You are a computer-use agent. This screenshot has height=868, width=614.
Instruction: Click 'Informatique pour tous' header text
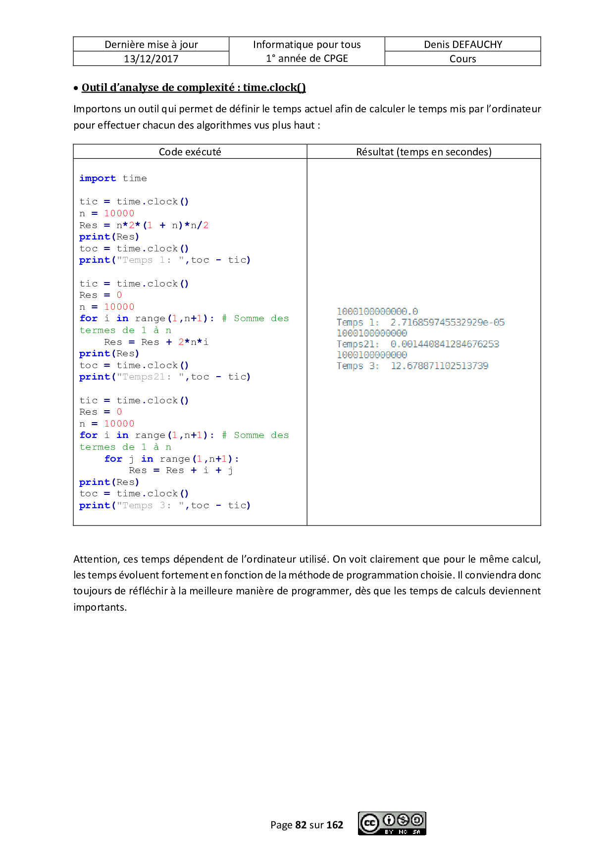pos(307,45)
